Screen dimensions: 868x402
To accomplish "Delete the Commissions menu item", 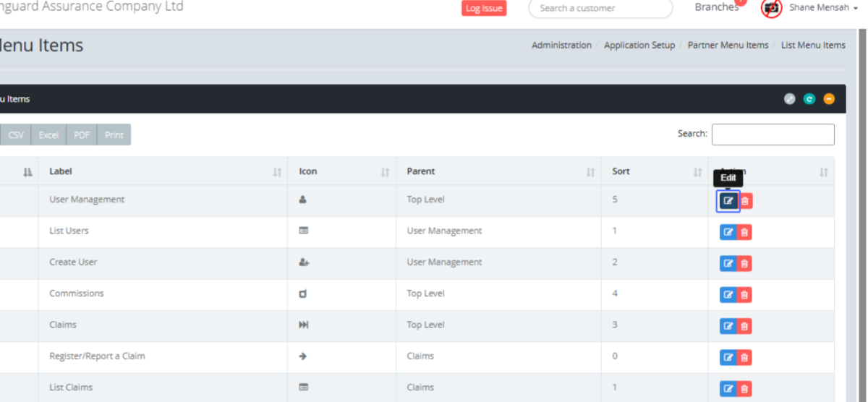I will (744, 294).
